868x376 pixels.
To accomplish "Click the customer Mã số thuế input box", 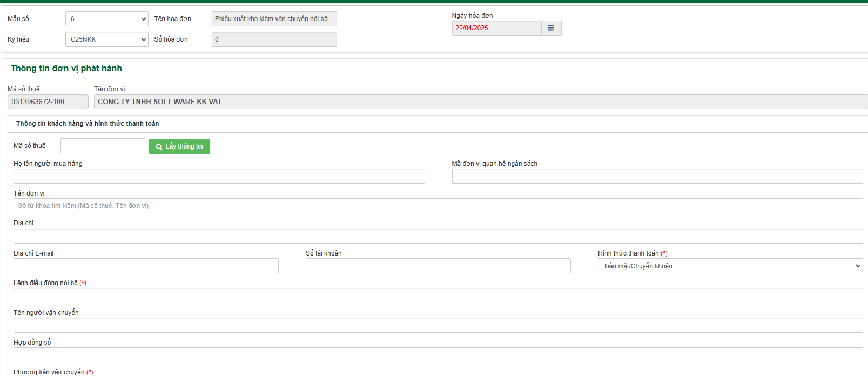I will pyautogui.click(x=103, y=146).
